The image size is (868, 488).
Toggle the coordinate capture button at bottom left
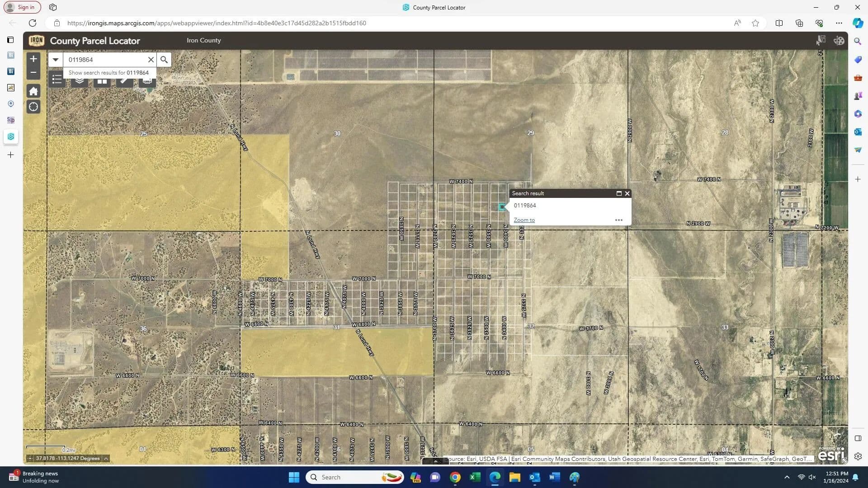(x=30, y=458)
